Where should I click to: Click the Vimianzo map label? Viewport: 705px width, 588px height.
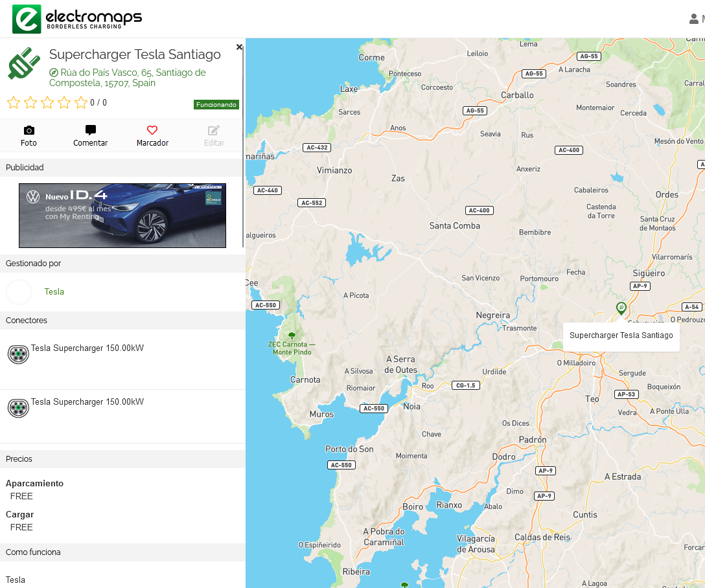(x=334, y=170)
